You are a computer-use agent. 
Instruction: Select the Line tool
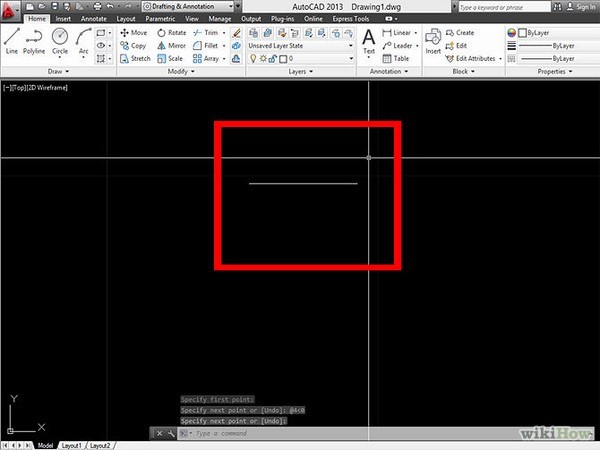[11, 41]
